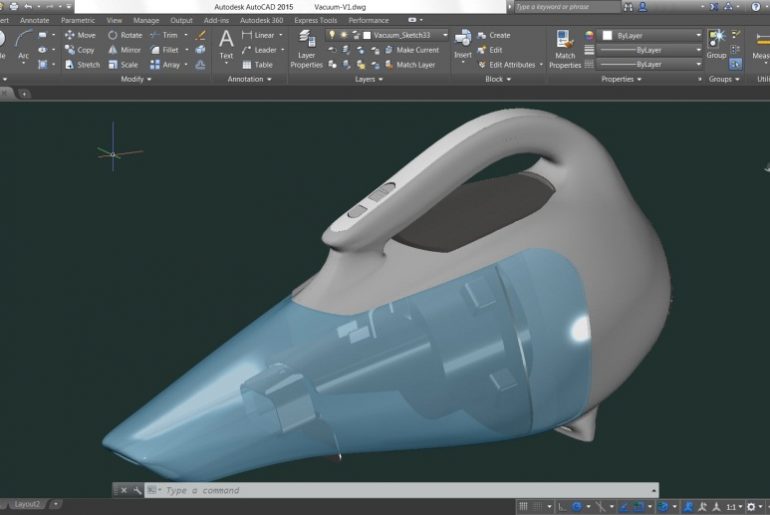Click Edit Attributes in Block panel
The image size is (770, 515).
click(x=510, y=65)
